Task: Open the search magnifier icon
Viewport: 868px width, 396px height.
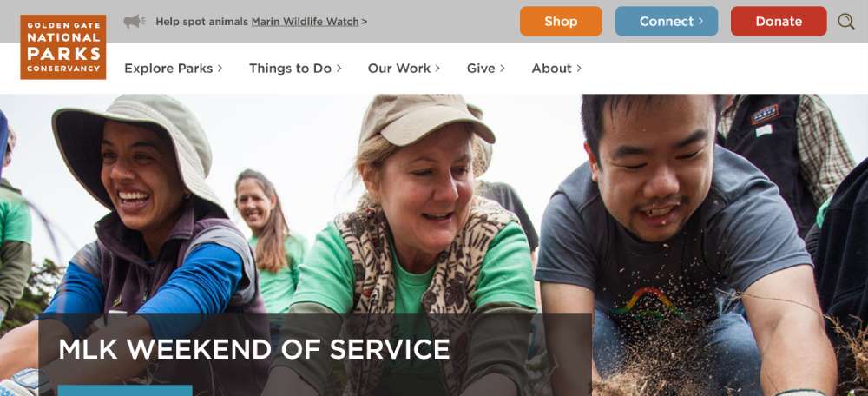Action: click(845, 22)
